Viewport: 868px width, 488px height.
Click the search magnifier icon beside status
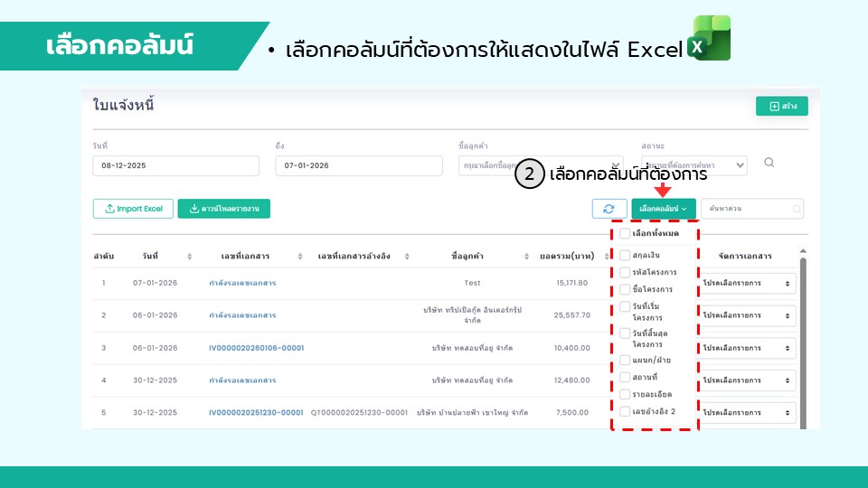[x=769, y=163]
